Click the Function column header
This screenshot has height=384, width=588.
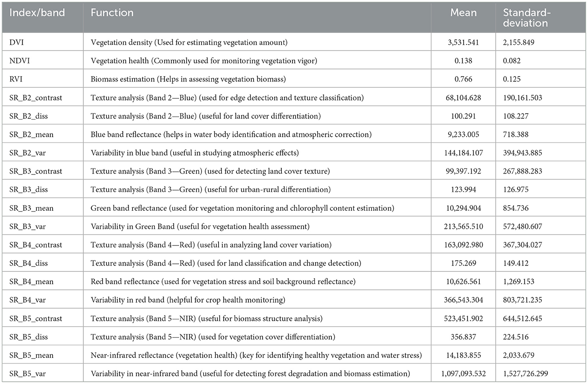click(112, 13)
